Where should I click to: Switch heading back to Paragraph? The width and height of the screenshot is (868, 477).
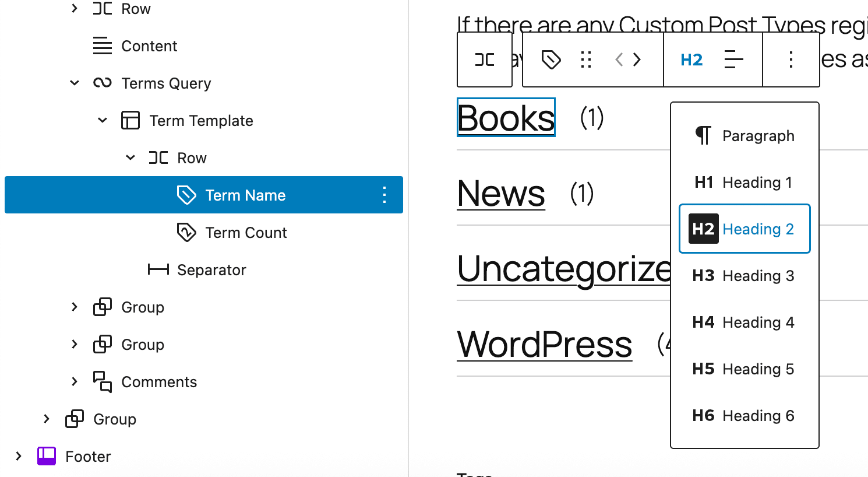pyautogui.click(x=743, y=135)
